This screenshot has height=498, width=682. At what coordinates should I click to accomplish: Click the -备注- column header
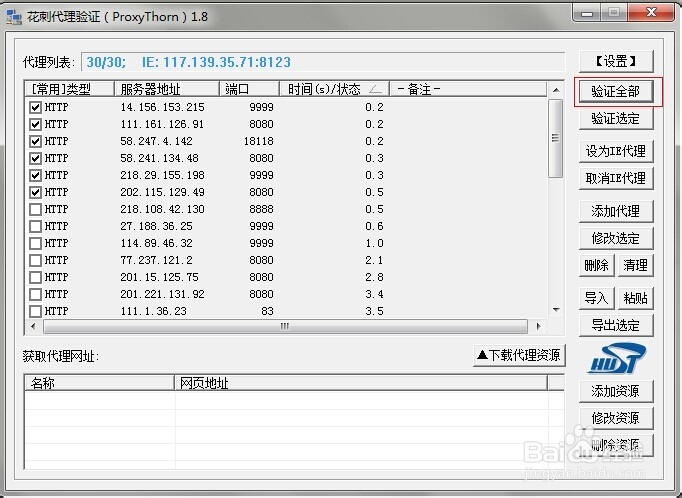pos(468,89)
